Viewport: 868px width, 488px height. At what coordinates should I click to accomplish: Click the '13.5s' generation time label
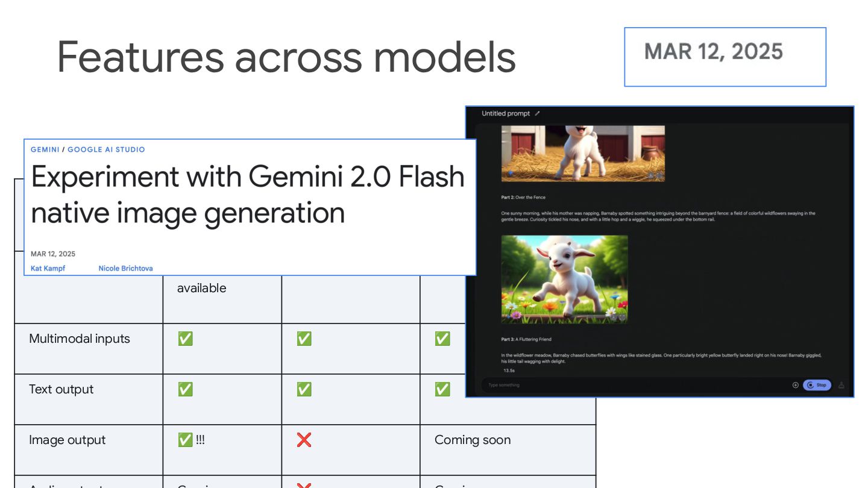coord(509,371)
